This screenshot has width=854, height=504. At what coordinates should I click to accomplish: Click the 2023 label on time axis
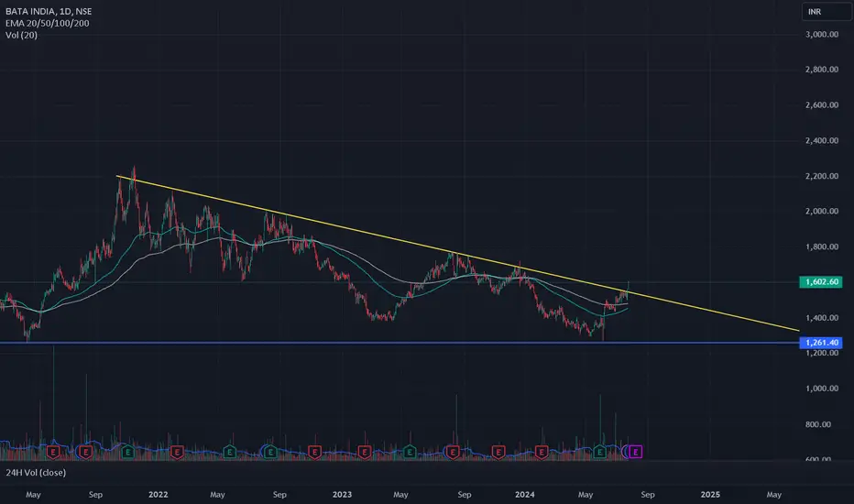point(342,495)
